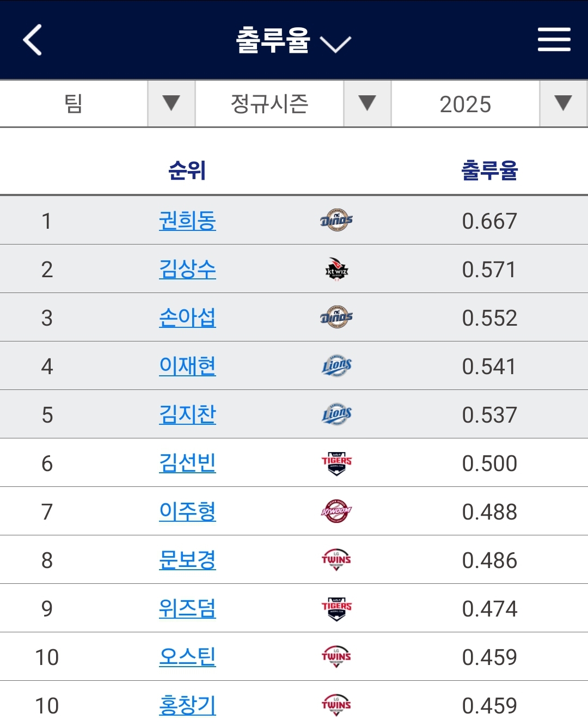Open the 정규시즌 season type dropdown
The width and height of the screenshot is (588, 726).
click(293, 103)
